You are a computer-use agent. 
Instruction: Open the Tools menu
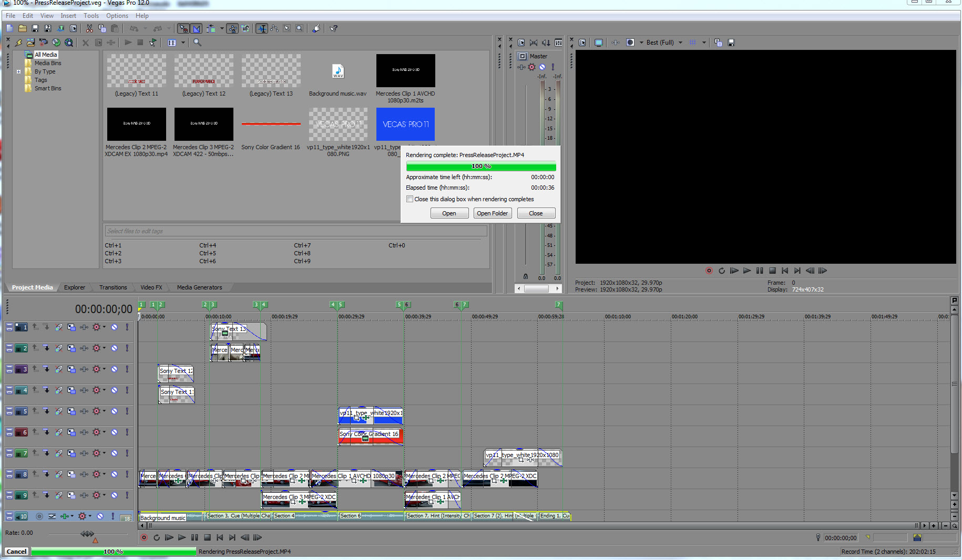(91, 16)
